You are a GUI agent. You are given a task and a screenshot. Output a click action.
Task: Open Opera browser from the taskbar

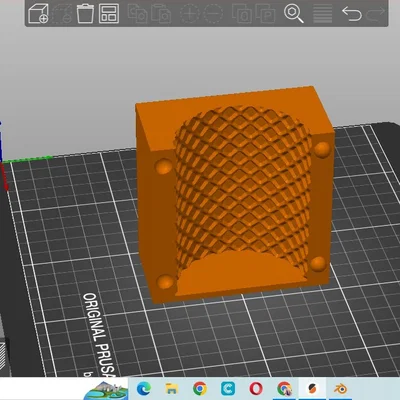point(256,389)
